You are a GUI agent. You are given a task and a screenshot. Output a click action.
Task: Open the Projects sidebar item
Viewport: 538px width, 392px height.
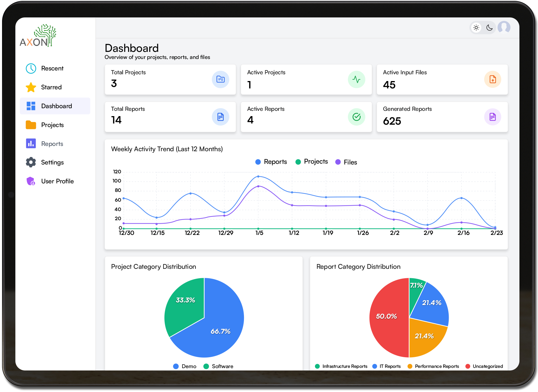pos(52,125)
